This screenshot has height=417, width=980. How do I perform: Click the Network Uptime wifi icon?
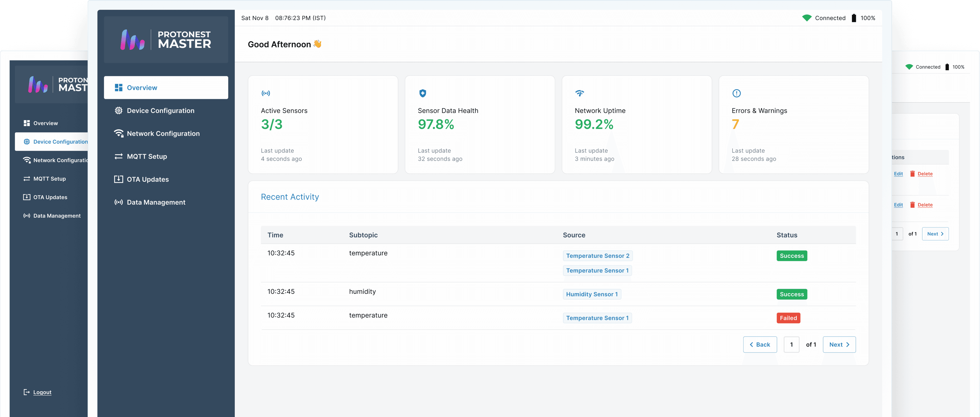pos(579,93)
